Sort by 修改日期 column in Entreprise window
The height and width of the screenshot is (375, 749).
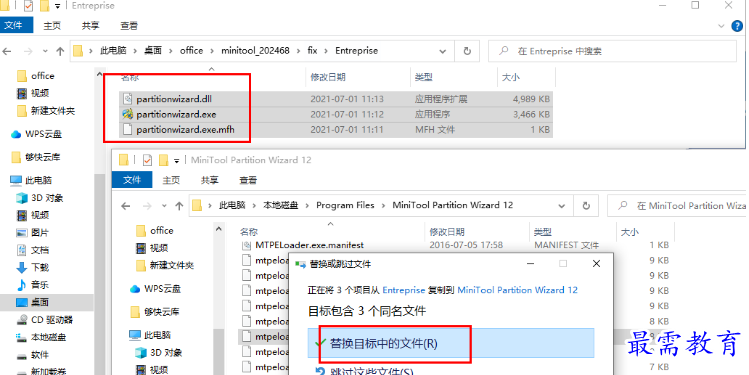[x=328, y=77]
